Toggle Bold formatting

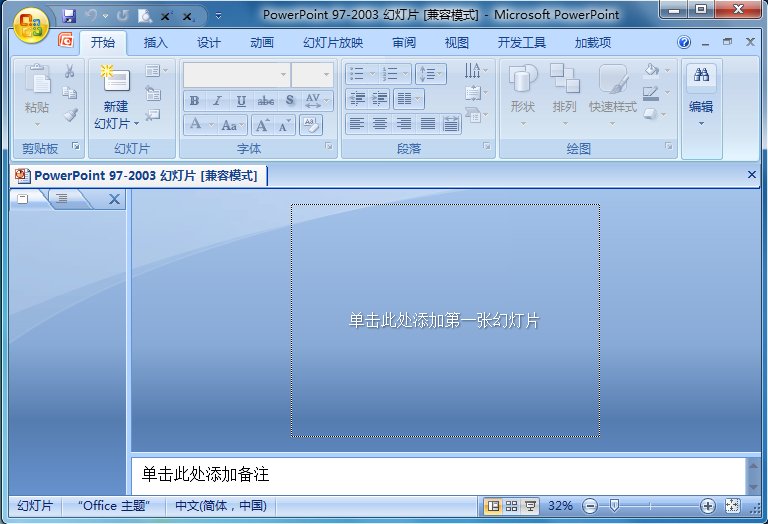tap(194, 100)
